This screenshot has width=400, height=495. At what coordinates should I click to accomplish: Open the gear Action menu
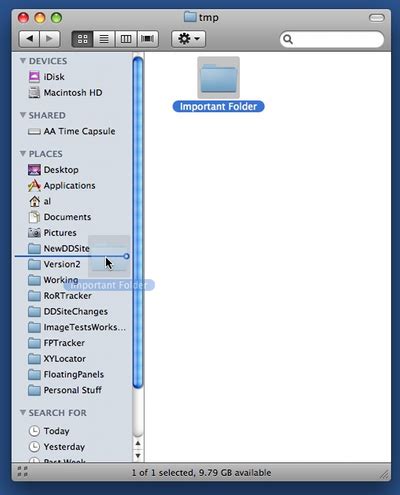(188, 39)
